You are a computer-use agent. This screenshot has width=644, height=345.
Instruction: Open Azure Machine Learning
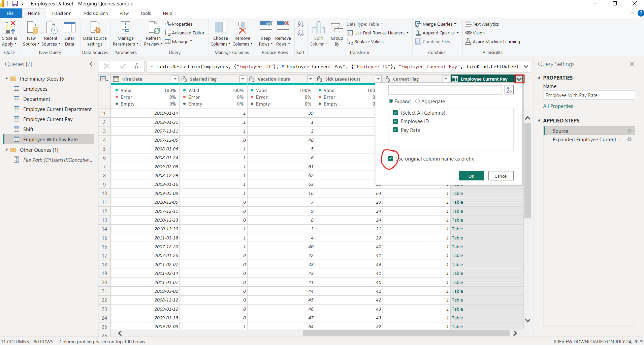[492, 41]
